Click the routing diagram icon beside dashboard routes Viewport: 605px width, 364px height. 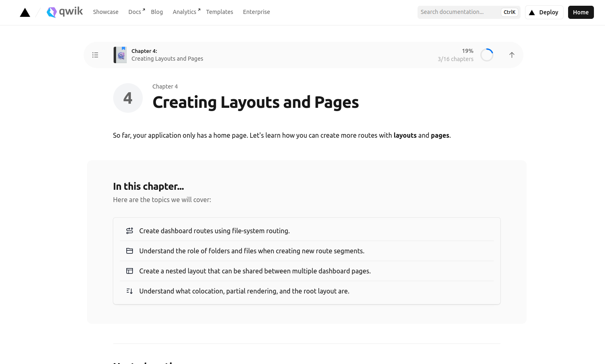(130, 231)
